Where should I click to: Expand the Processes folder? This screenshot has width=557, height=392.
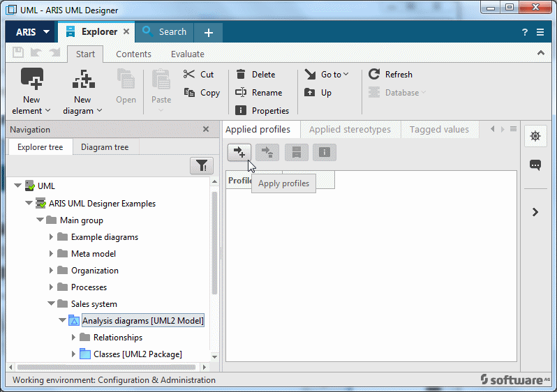51,287
